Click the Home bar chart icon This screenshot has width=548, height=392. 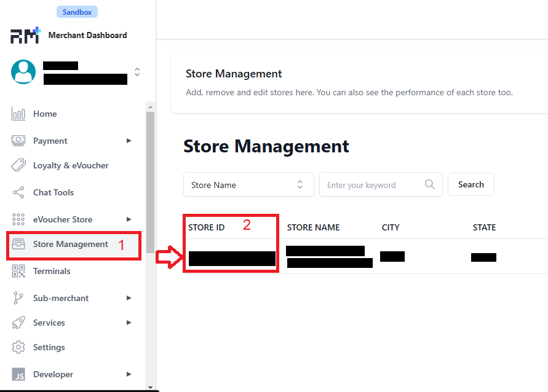[18, 114]
